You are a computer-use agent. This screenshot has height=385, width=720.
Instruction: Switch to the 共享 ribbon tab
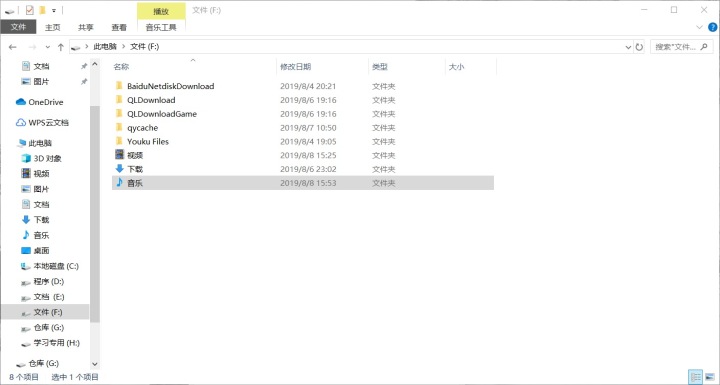tap(85, 27)
